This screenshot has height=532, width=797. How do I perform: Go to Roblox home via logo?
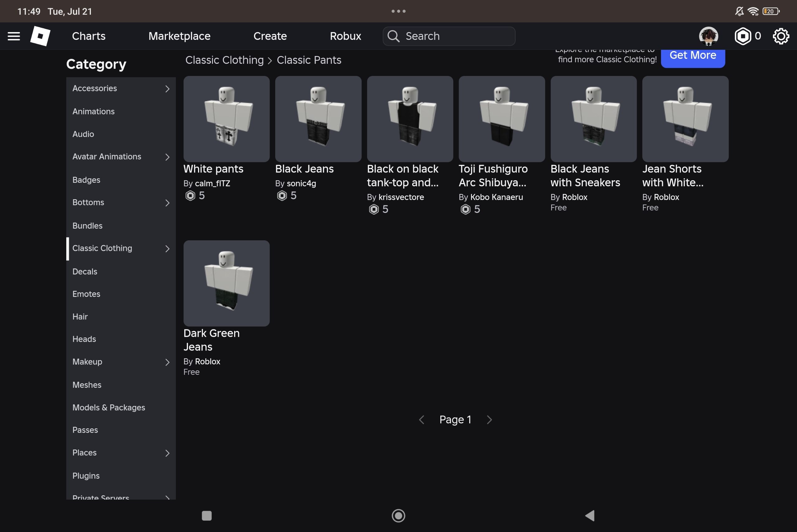[40, 36]
